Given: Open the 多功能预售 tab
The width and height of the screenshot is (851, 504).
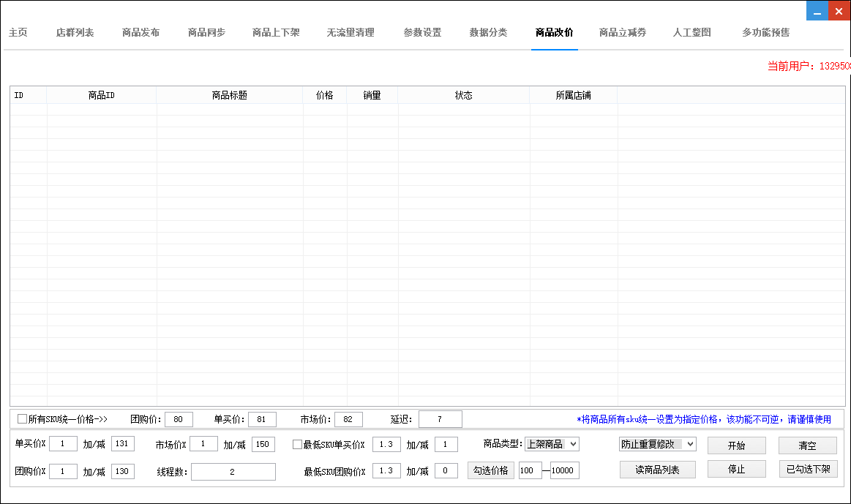Looking at the screenshot, I should (x=765, y=33).
